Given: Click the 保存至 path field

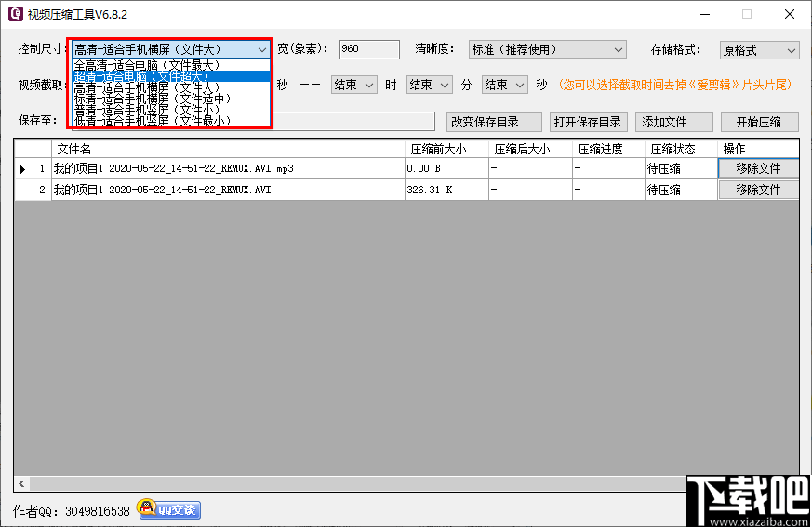Looking at the screenshot, I should [x=353, y=122].
